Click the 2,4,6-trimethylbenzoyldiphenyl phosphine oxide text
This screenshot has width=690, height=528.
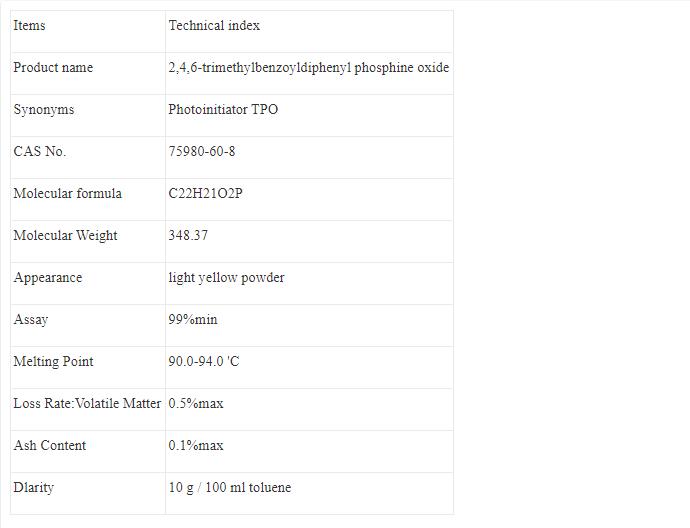coord(308,68)
